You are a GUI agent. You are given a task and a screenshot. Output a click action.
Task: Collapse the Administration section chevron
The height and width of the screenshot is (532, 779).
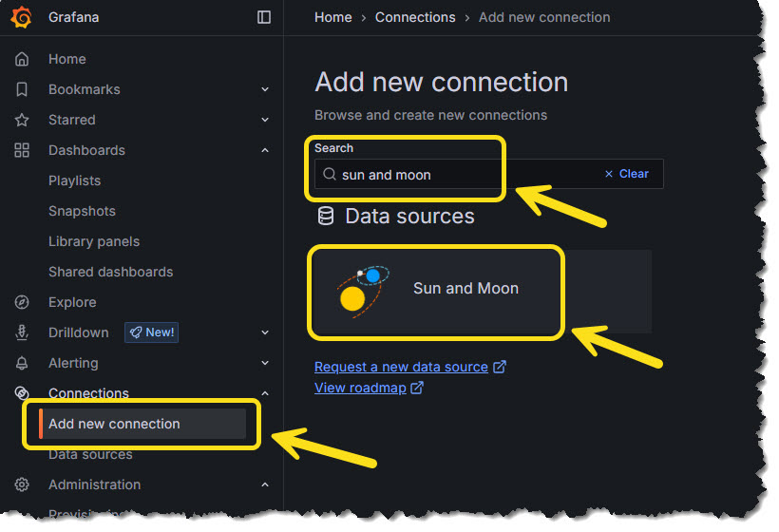pyautogui.click(x=265, y=484)
